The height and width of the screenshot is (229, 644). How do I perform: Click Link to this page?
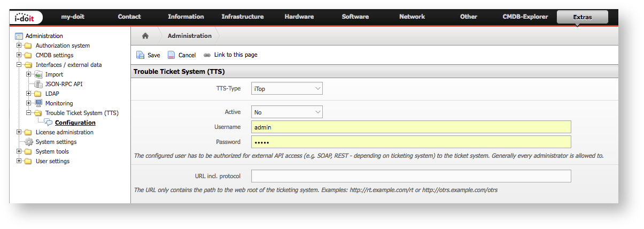[x=236, y=55]
